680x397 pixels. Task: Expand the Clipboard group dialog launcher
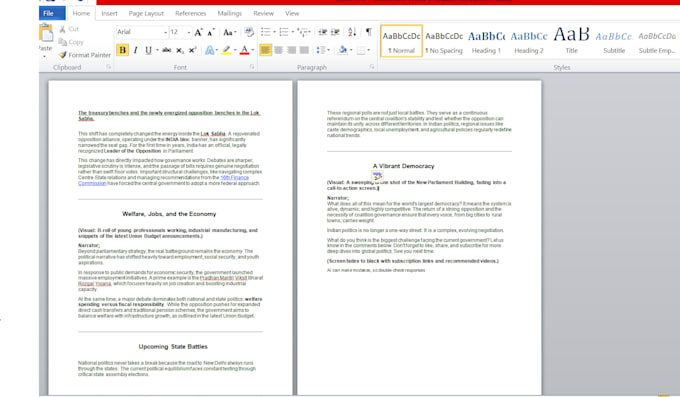(x=108, y=67)
